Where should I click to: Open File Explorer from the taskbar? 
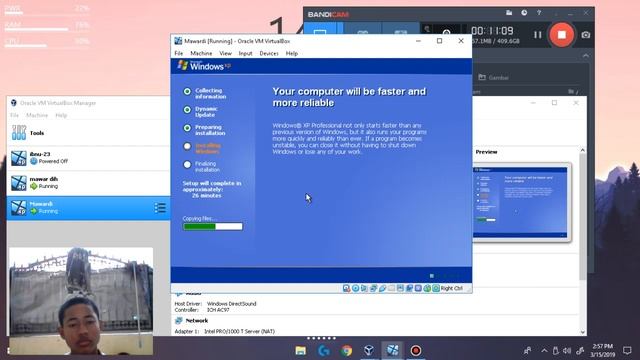click(x=301, y=351)
